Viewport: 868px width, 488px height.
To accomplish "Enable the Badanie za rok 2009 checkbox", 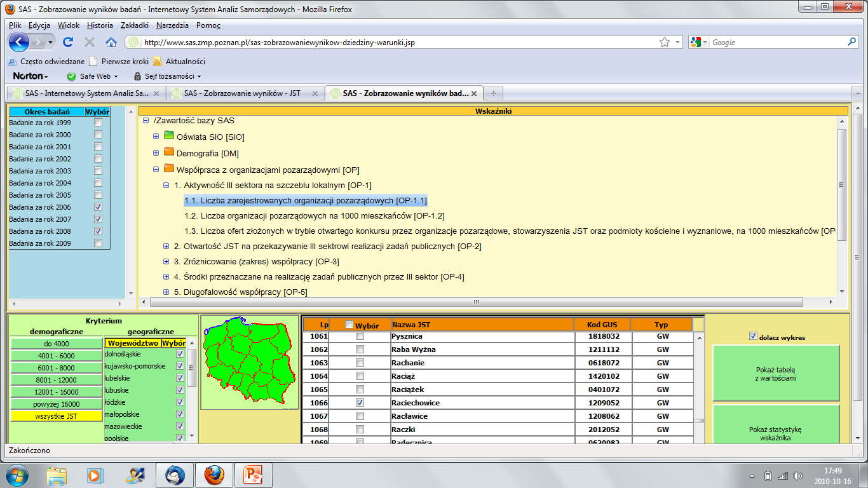I will [98, 243].
